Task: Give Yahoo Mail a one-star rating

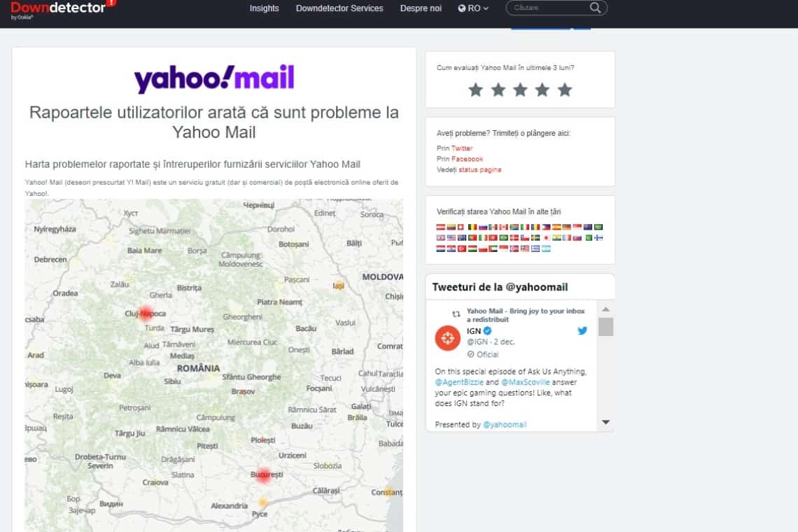Action: coord(477,90)
